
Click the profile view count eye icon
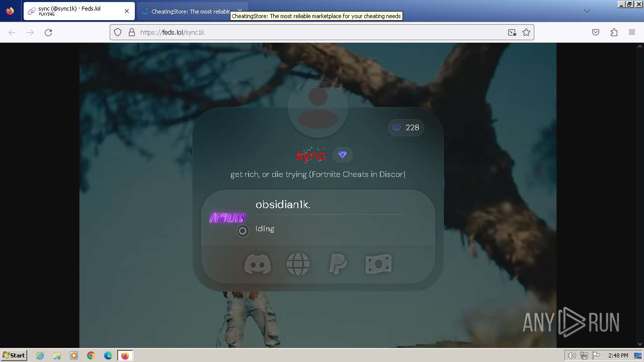pos(396,128)
